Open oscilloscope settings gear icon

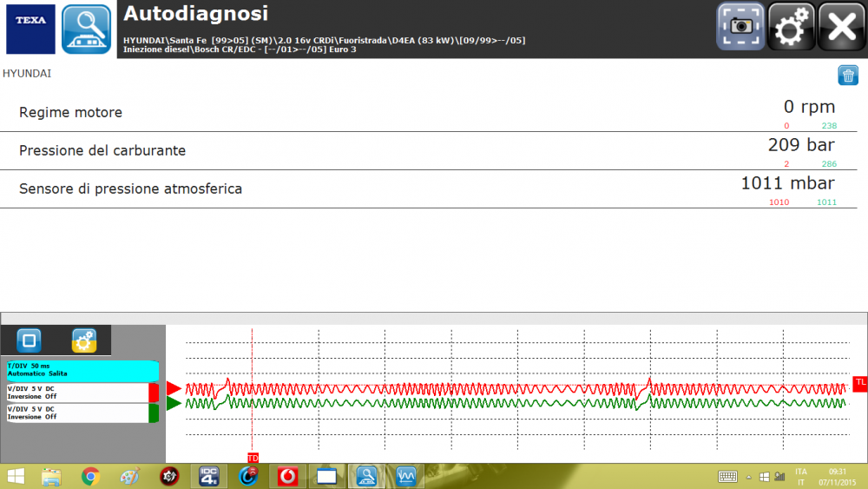click(x=83, y=340)
